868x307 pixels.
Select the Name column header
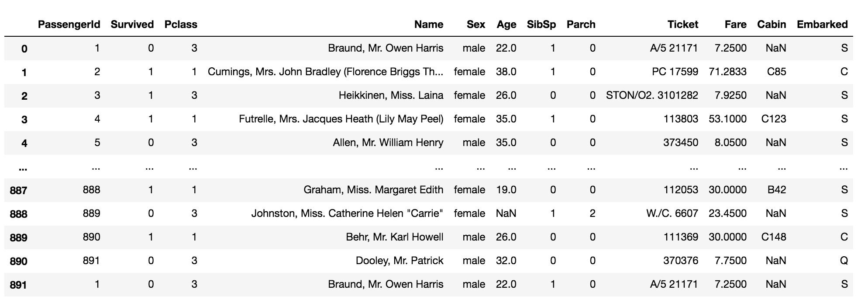click(428, 24)
